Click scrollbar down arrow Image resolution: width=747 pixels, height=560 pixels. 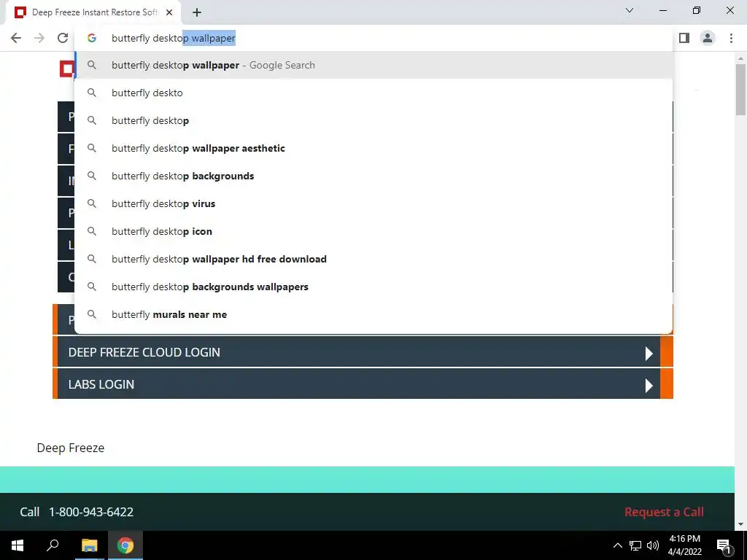click(x=740, y=524)
